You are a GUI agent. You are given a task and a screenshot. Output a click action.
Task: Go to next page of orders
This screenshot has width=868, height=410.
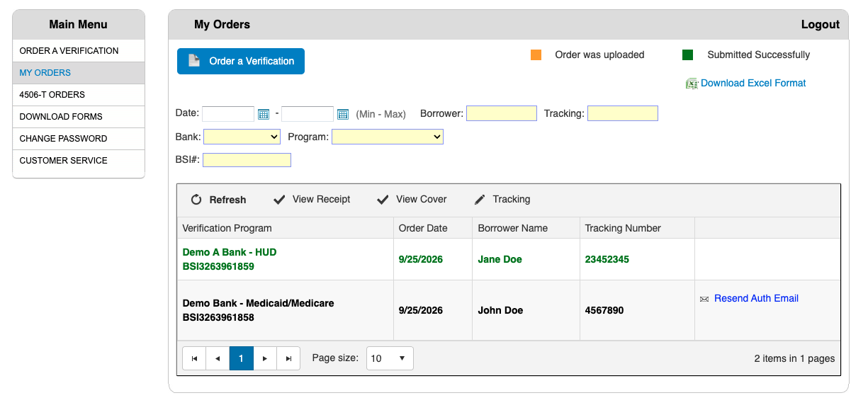(x=264, y=358)
